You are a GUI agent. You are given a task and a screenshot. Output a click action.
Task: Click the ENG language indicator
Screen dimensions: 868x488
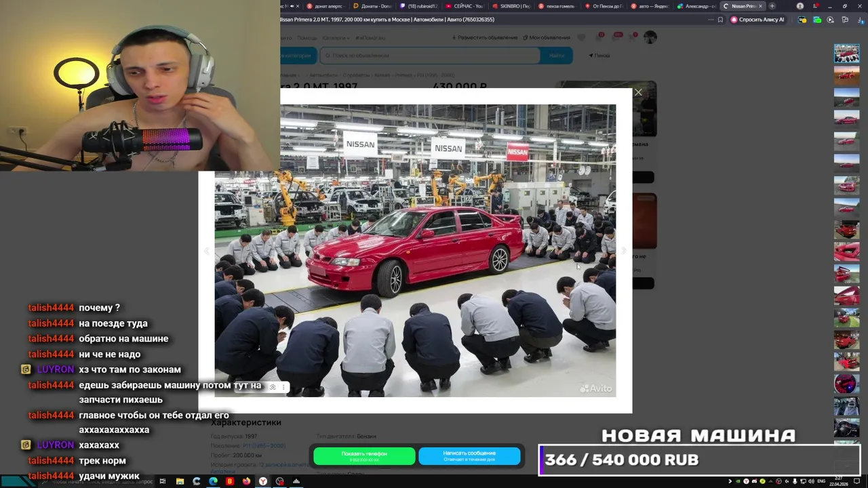(x=822, y=481)
